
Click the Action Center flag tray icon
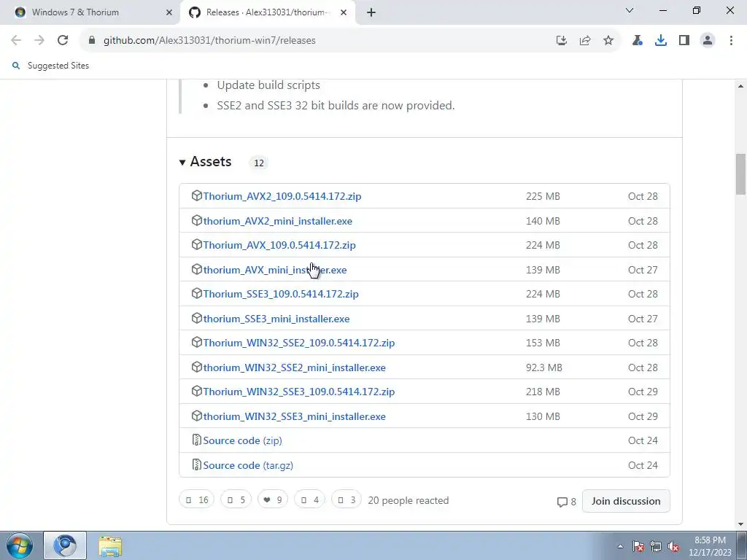click(x=638, y=546)
